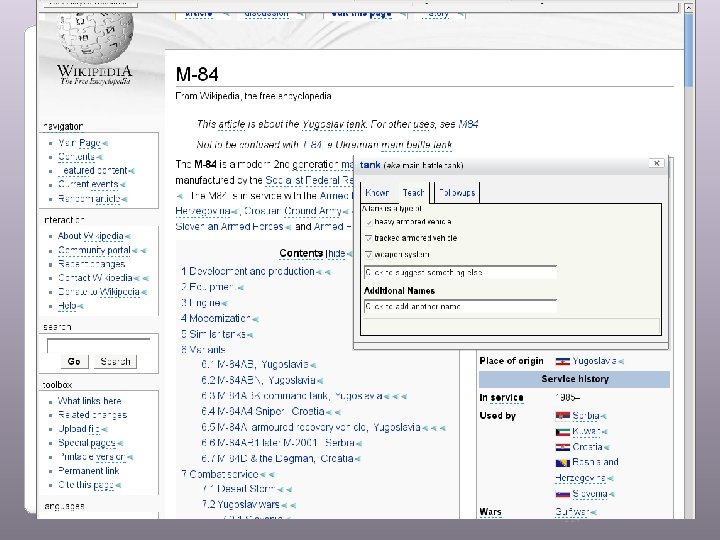This screenshot has height=540, width=720.
Task: Click the Yugoslavia flag icon beside Place of origin
Action: (x=562, y=361)
